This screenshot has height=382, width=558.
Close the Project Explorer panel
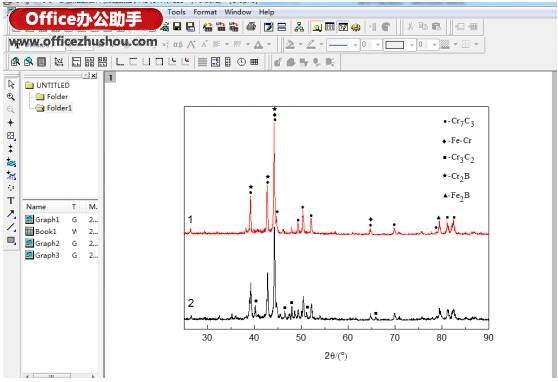(x=94, y=75)
